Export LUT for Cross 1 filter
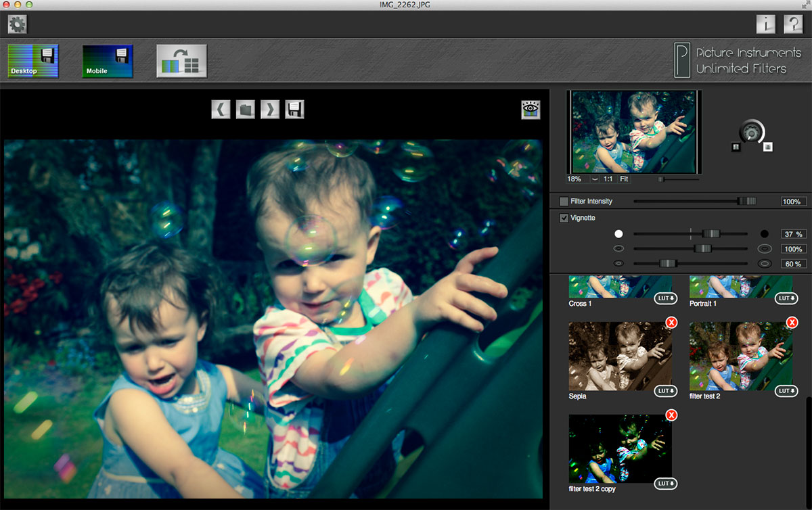The height and width of the screenshot is (510, 812). click(x=667, y=298)
